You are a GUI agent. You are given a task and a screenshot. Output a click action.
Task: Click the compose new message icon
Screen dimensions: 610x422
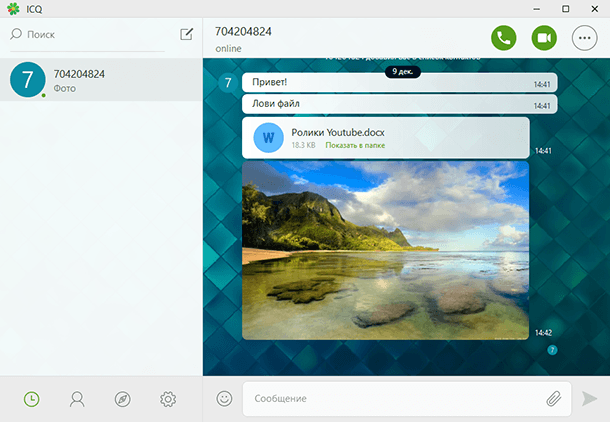point(186,34)
